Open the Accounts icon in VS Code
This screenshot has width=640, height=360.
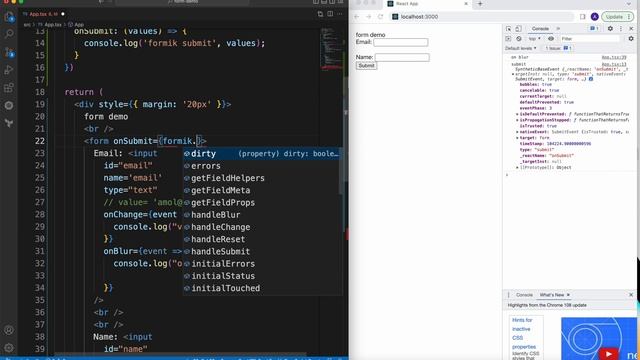(x=9, y=330)
